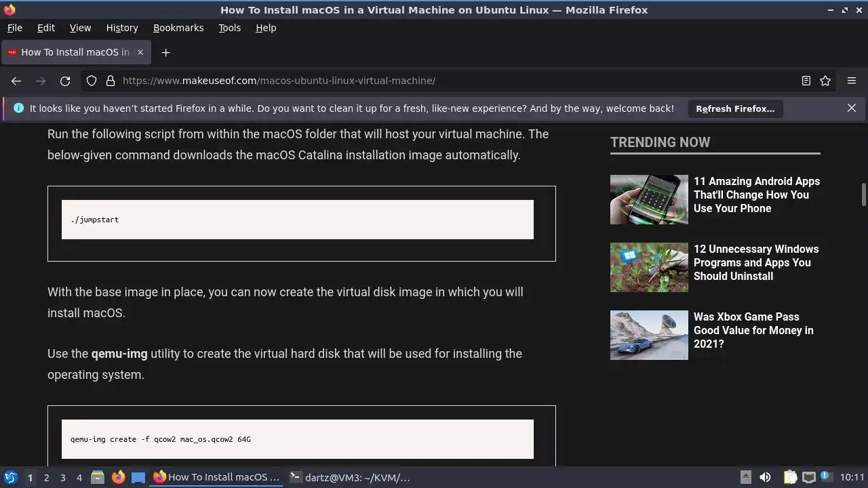Open the View menu

[x=80, y=28]
